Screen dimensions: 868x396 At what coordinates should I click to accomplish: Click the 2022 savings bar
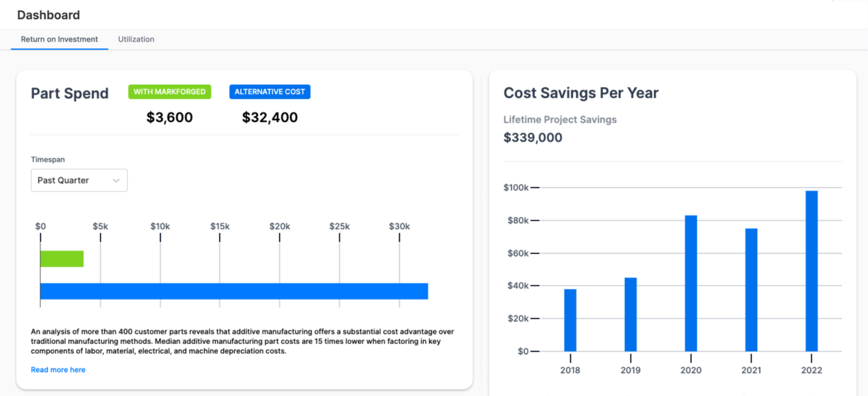pyautogui.click(x=811, y=271)
